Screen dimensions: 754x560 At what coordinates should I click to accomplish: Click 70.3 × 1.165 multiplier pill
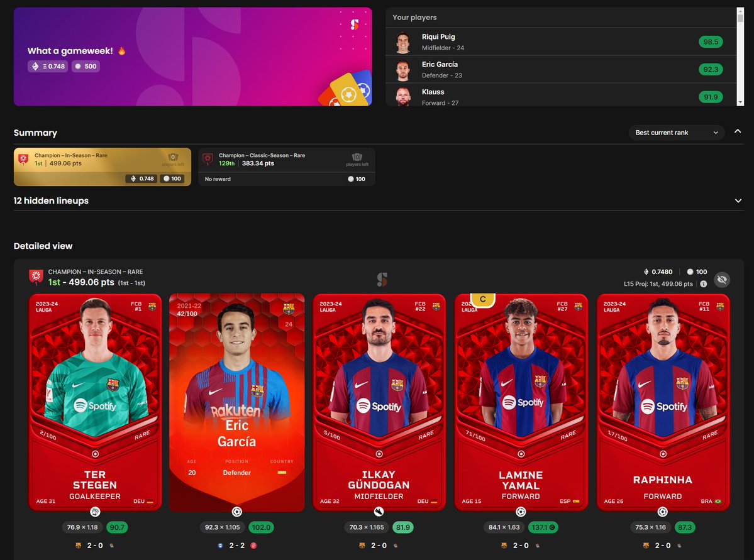coord(367,527)
